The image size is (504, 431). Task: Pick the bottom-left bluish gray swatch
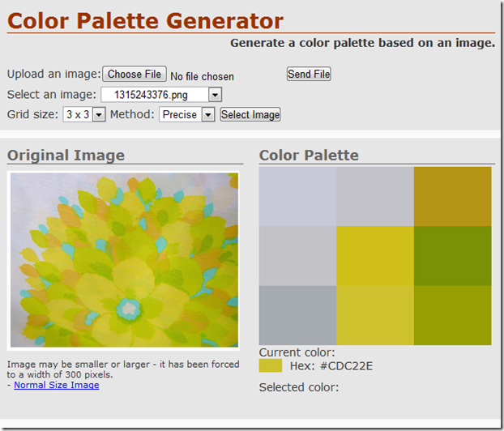297,315
